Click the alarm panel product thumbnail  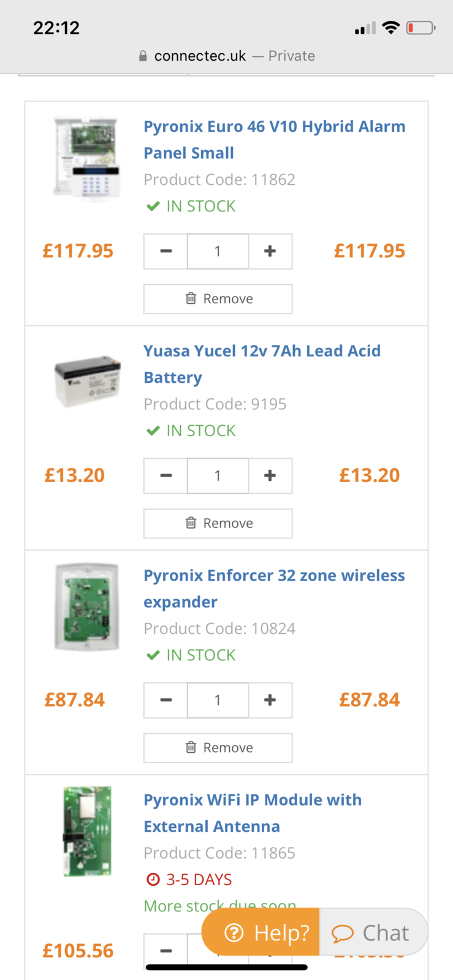tap(86, 157)
